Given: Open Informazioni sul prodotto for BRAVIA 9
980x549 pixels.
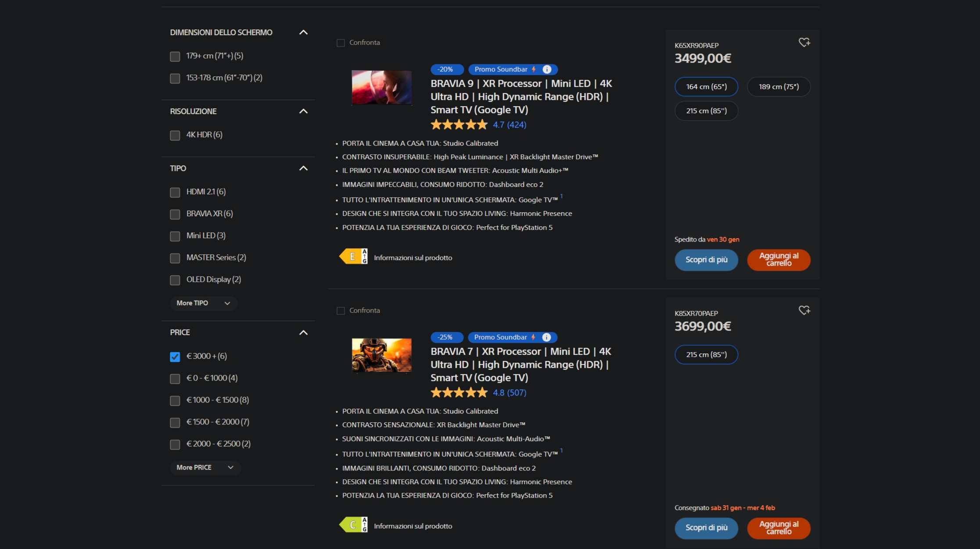Looking at the screenshot, I should 413,258.
